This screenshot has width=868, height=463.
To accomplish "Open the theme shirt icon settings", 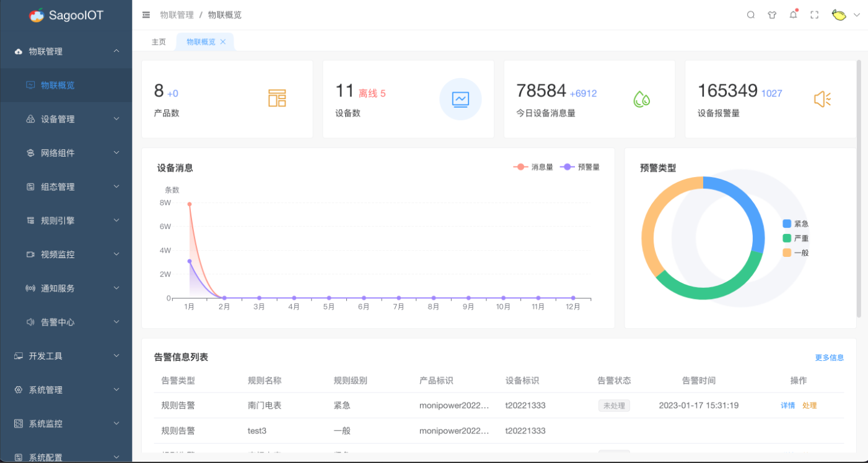I will click(771, 15).
